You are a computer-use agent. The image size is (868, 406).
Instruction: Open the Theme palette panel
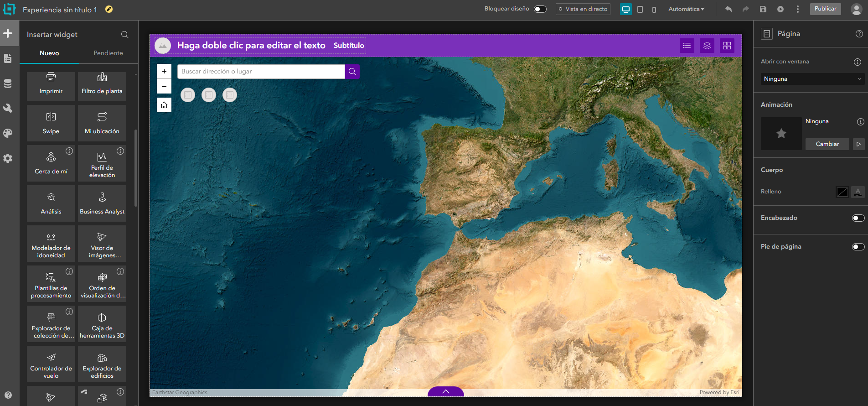click(x=8, y=133)
